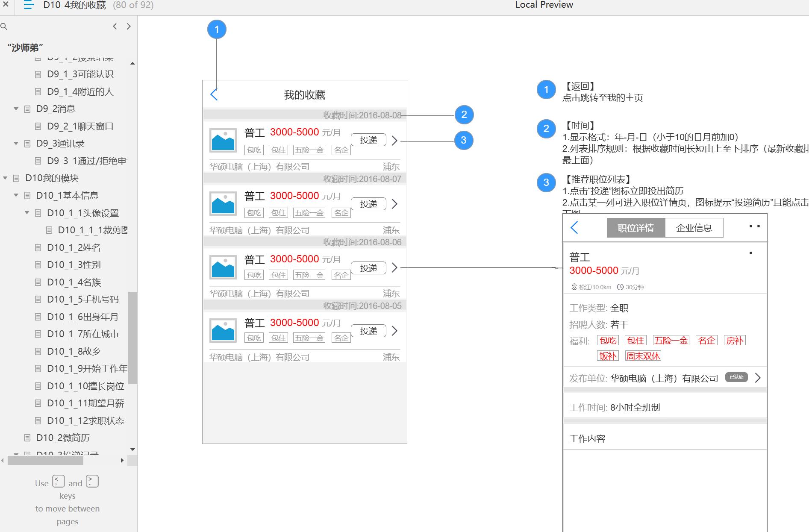
Task: Click 投递 button on 2016-08-08 card
Action: click(x=368, y=140)
